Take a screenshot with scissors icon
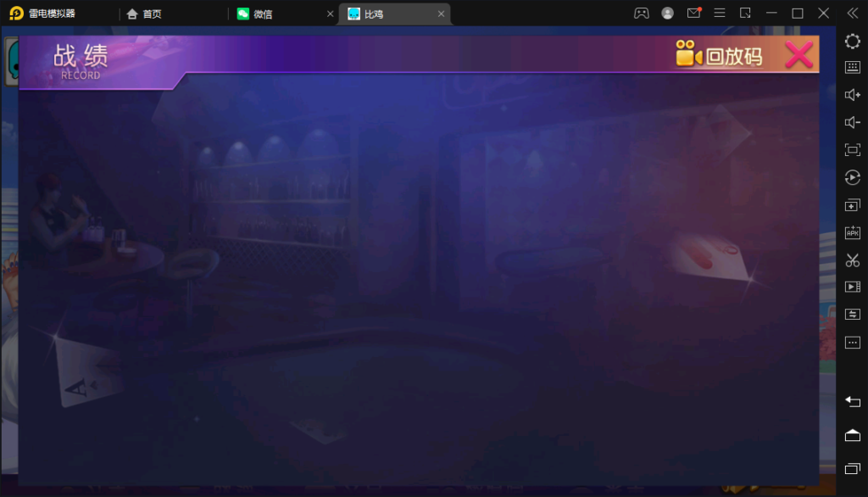 point(853,260)
